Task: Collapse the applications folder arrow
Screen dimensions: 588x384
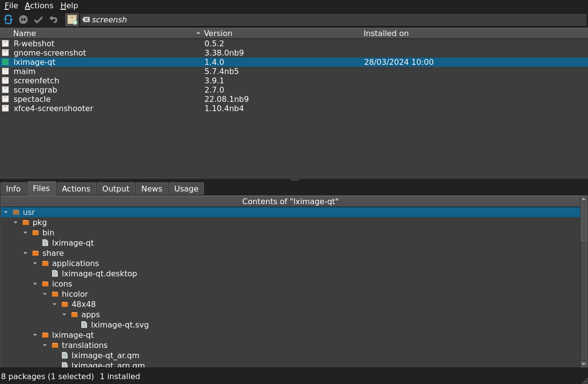Action: [x=35, y=263]
